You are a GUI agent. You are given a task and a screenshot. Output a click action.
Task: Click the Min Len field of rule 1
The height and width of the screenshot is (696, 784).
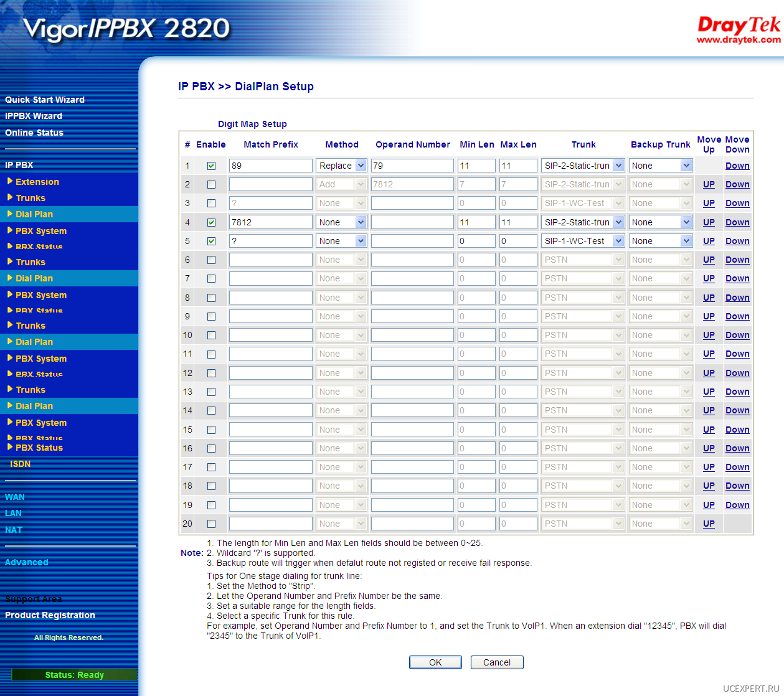(476, 166)
